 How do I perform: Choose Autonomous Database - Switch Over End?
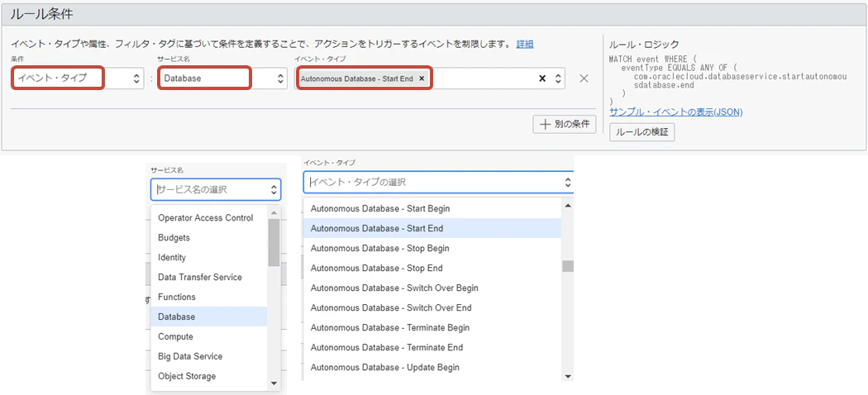point(432,307)
